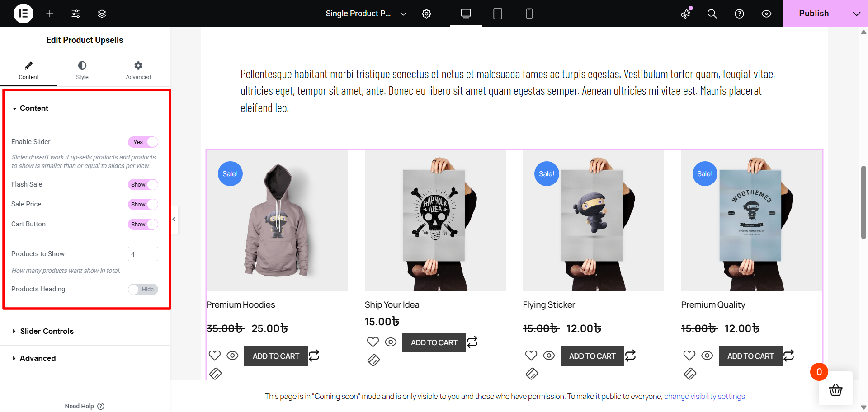868x412 pixels.
Task: Click the Products to Show number field
Action: click(x=143, y=254)
